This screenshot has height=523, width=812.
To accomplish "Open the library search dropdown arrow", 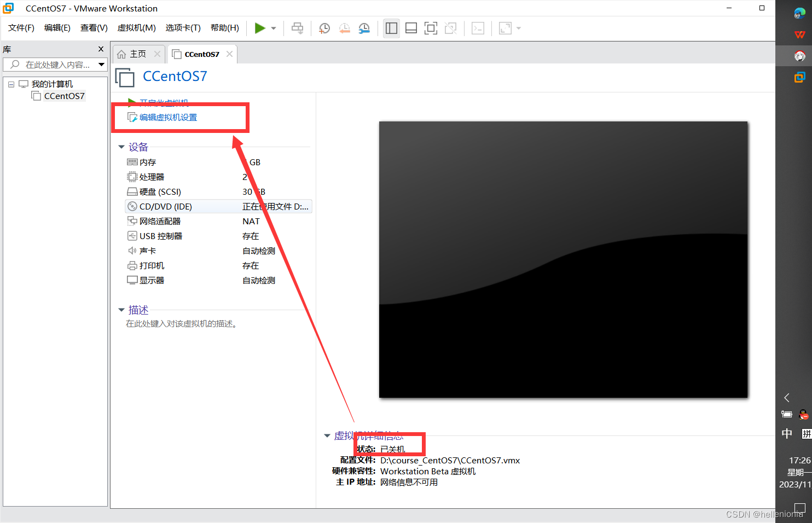I will (x=101, y=65).
